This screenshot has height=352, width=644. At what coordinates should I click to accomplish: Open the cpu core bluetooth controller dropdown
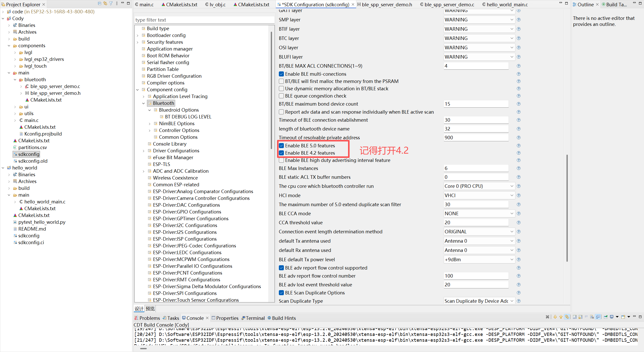pos(479,186)
